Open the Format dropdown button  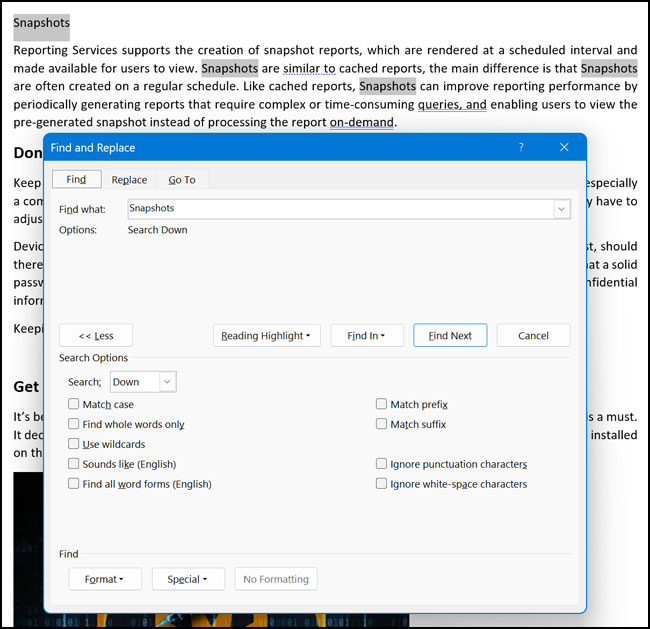[x=105, y=579]
